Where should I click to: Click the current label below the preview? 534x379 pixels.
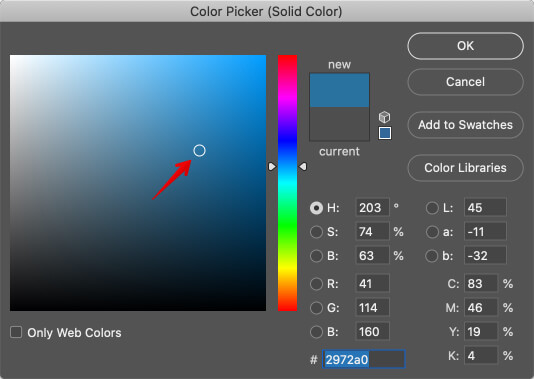pos(339,151)
